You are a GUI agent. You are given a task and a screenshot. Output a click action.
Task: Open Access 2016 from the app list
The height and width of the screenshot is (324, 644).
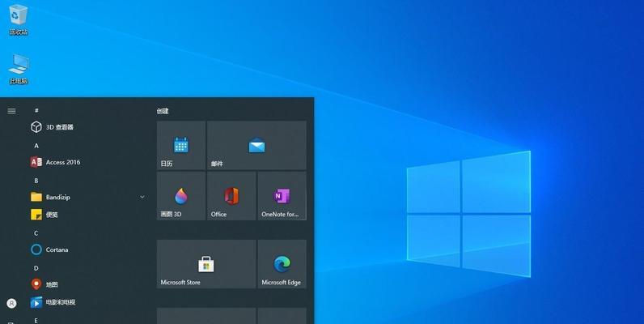pos(87,162)
